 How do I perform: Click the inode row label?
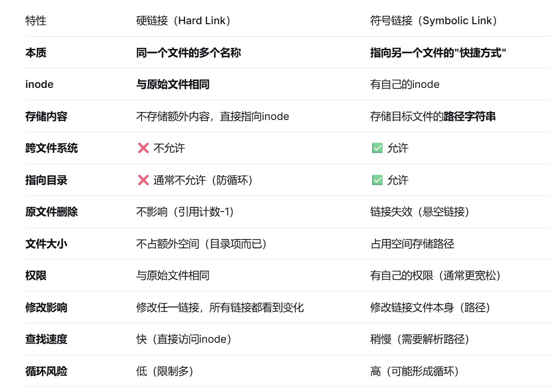coord(40,84)
